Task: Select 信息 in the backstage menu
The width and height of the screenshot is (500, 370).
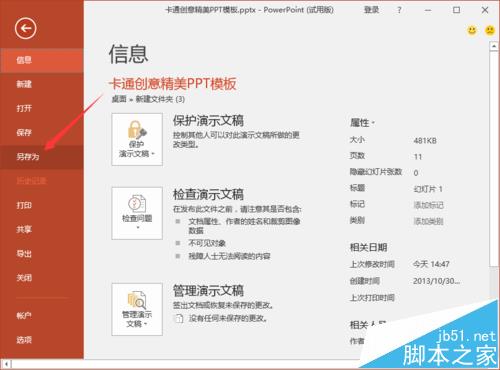Action: (42, 60)
